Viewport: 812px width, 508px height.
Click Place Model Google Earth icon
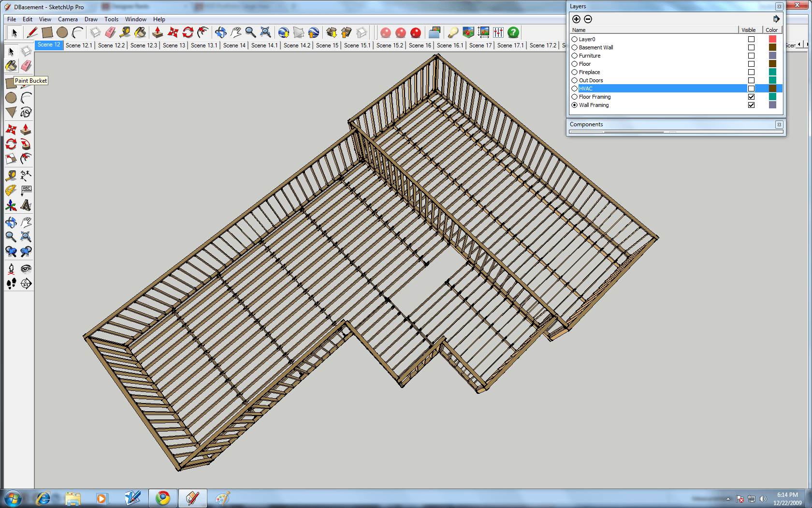click(314, 32)
